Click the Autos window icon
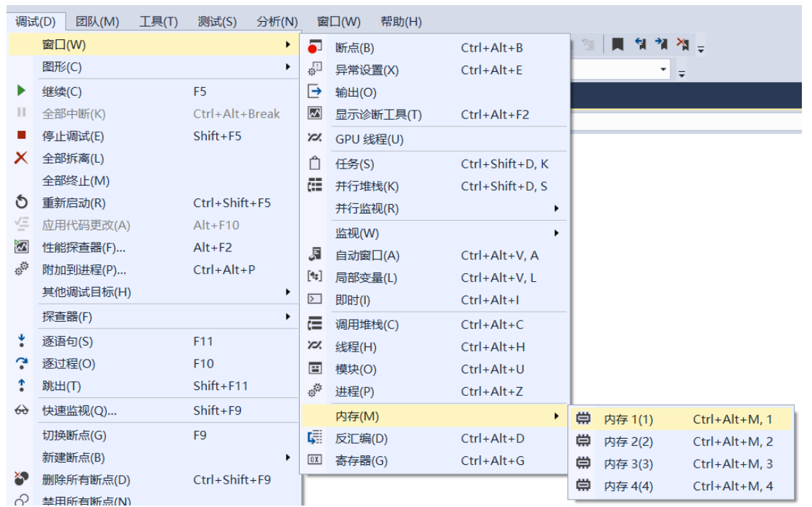The width and height of the screenshot is (812, 507). tap(314, 254)
